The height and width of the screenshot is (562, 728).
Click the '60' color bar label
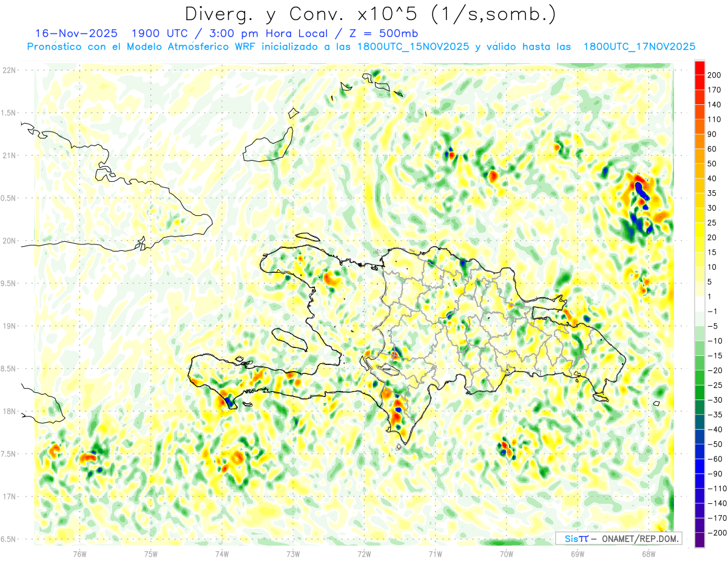coord(713,149)
